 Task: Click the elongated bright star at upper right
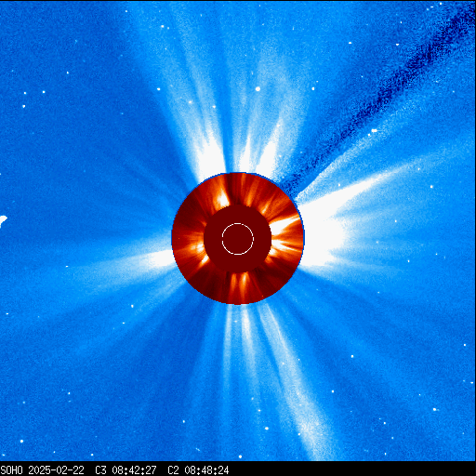[374, 130]
